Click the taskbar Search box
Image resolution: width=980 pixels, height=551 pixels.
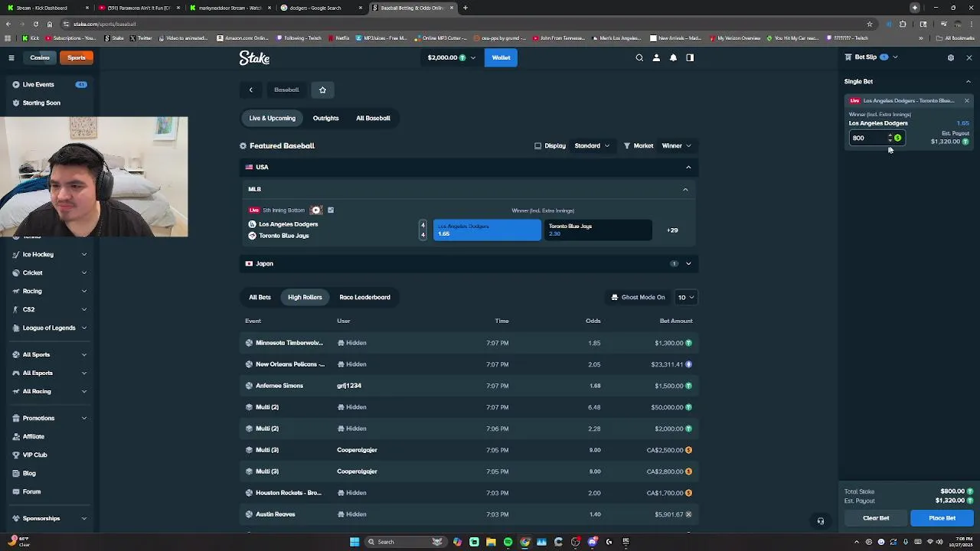pos(404,542)
